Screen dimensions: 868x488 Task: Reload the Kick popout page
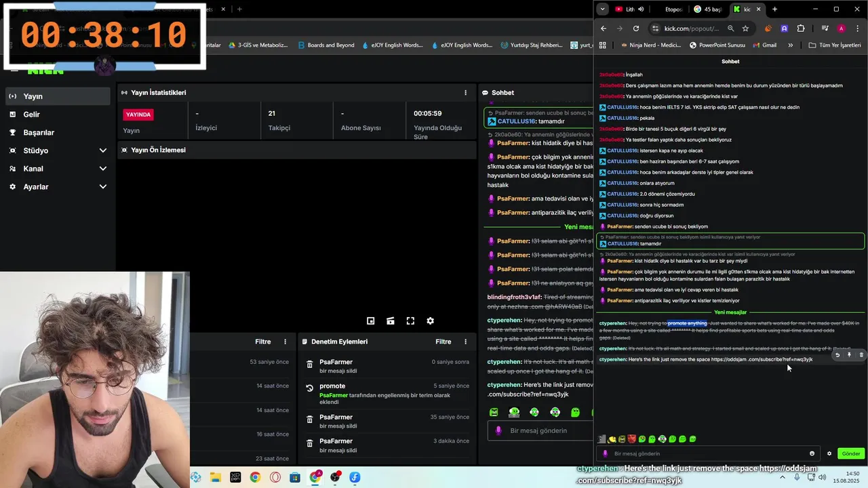coord(636,28)
